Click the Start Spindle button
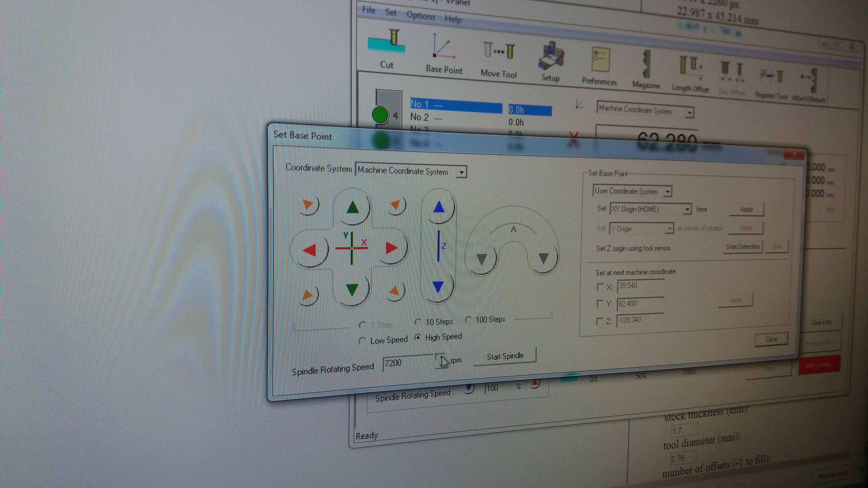Image resolution: width=868 pixels, height=488 pixels. point(505,356)
